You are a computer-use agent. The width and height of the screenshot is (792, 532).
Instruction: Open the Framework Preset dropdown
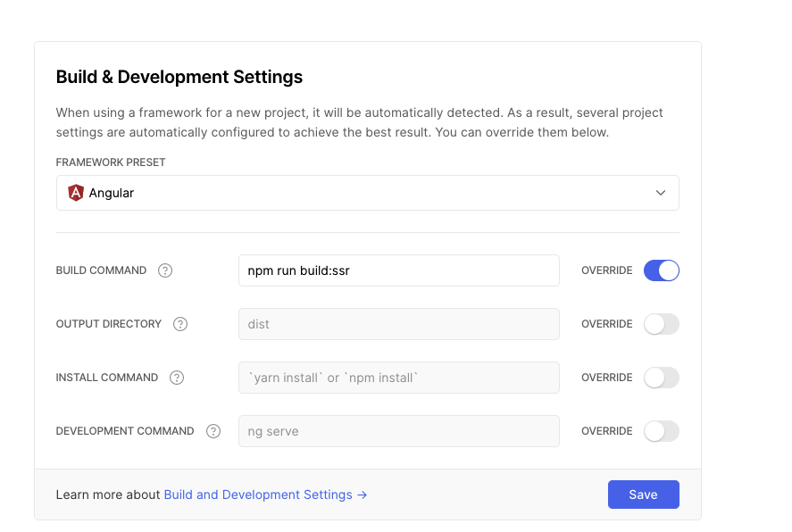[368, 193]
